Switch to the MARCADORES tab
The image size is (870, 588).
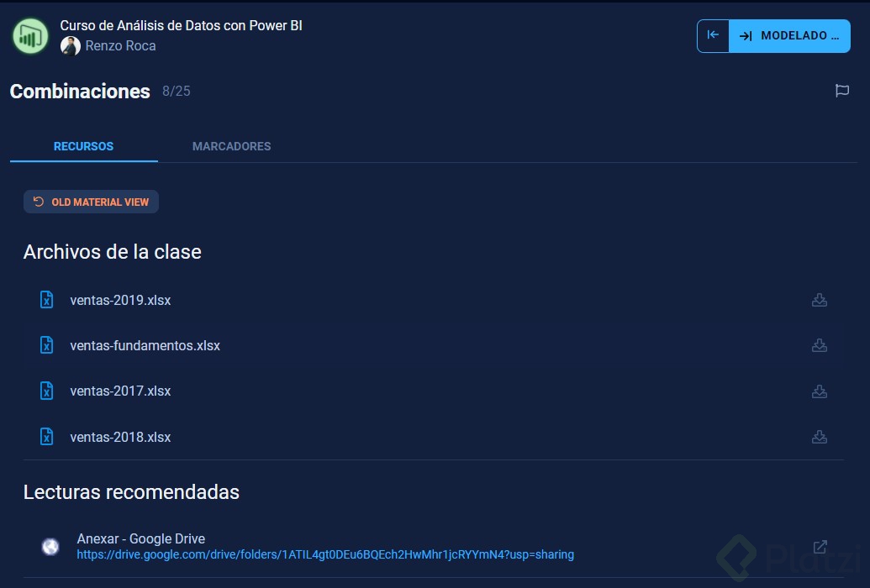(x=231, y=146)
